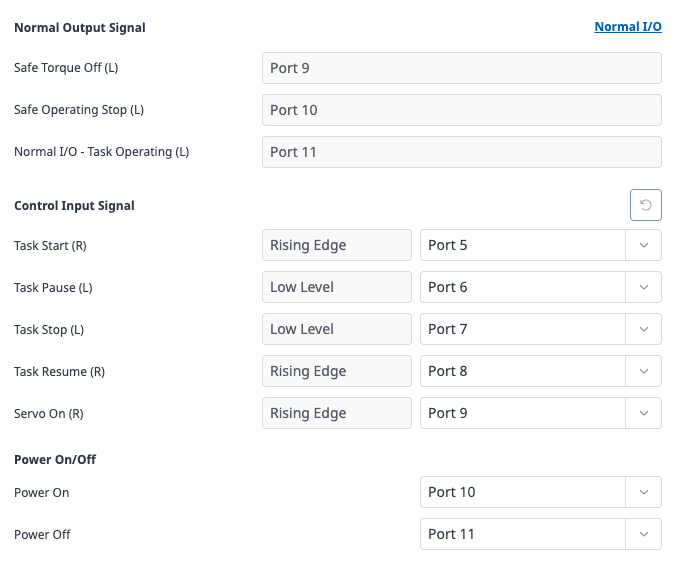Image resolution: width=700 pixels, height=567 pixels.
Task: Expand the Power On port dropdown
Action: pyautogui.click(x=643, y=492)
